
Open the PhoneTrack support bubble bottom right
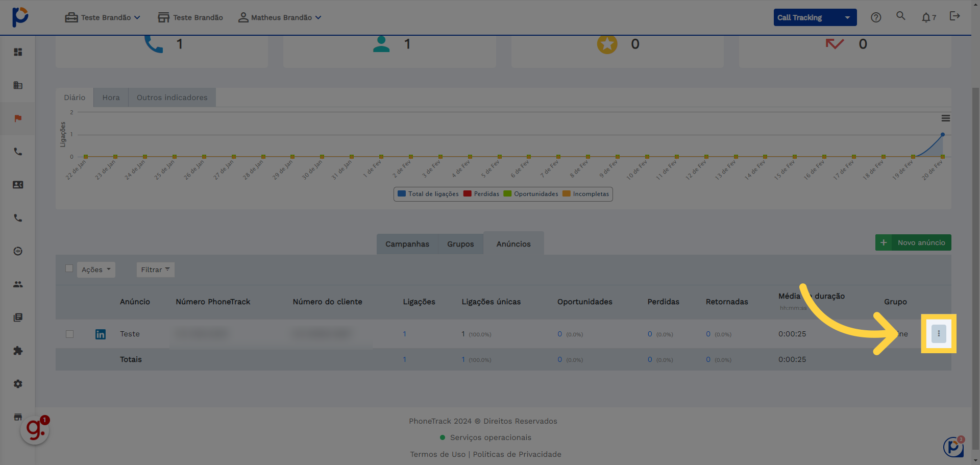[953, 447]
